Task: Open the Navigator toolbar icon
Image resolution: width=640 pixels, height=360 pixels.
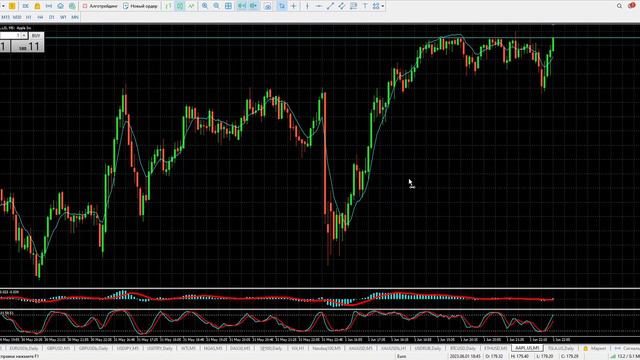Action: tap(60, 6)
